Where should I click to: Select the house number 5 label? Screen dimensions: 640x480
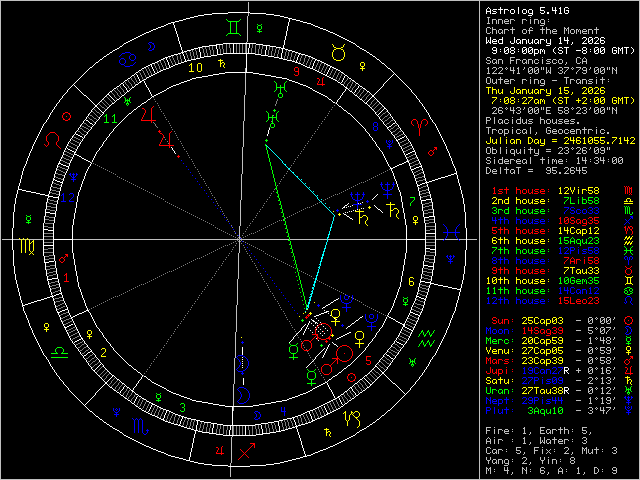[368, 360]
